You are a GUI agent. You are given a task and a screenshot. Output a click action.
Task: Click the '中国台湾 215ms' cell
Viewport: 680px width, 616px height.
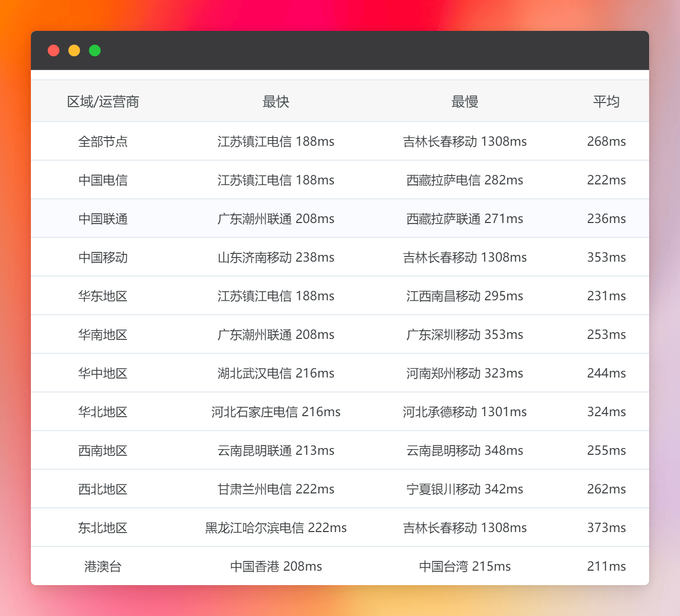point(465,566)
